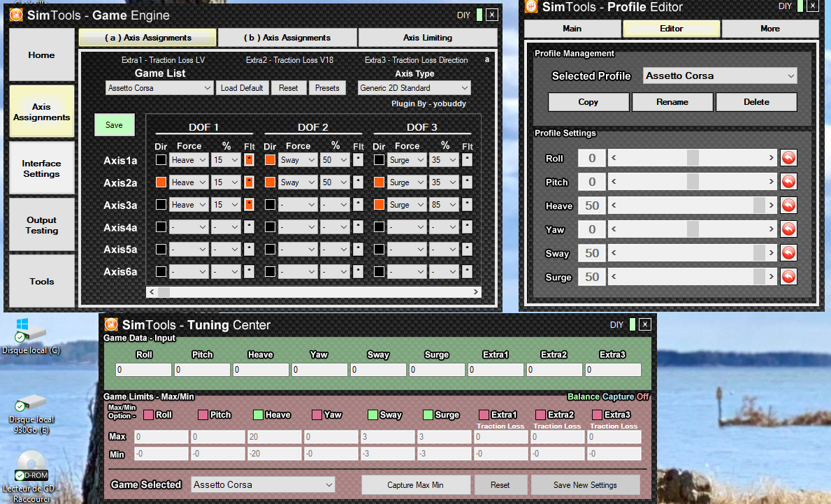This screenshot has width=831, height=504.
Task: Click the axis table horizontal scrollbar
Action: coord(314,292)
